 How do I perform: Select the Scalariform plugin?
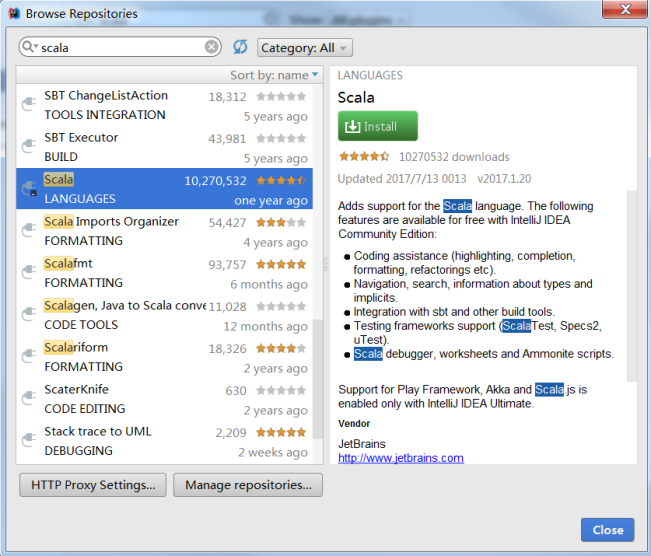pyautogui.click(x=164, y=357)
